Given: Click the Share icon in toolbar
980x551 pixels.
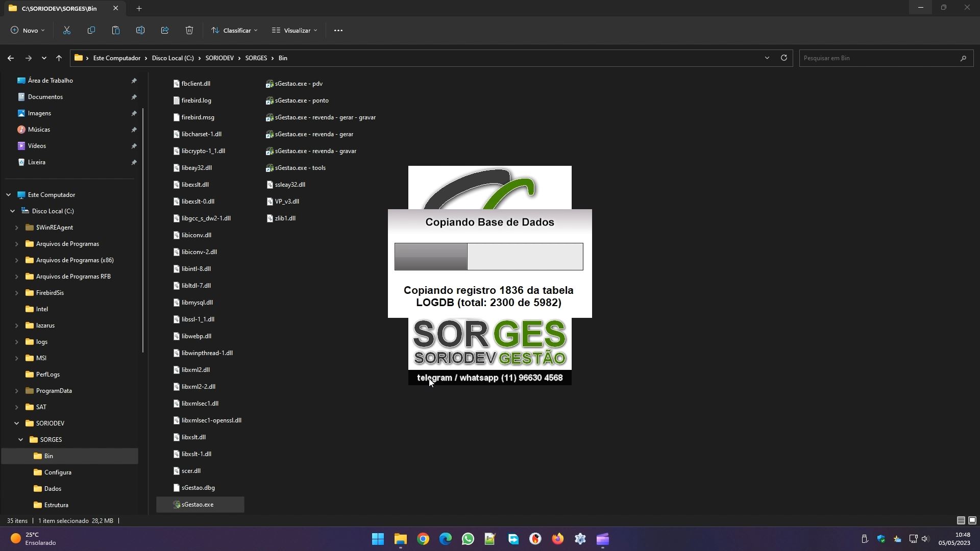Looking at the screenshot, I should click(165, 31).
